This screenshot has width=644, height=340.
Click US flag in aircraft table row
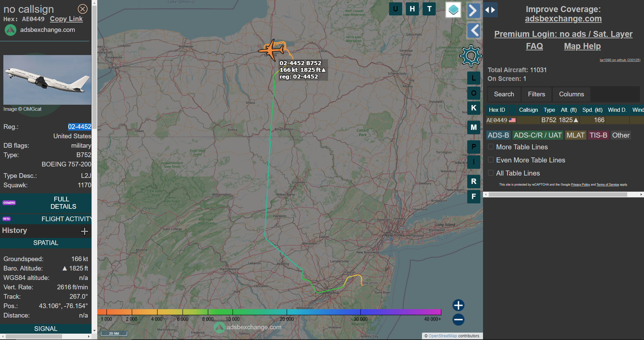click(x=512, y=120)
